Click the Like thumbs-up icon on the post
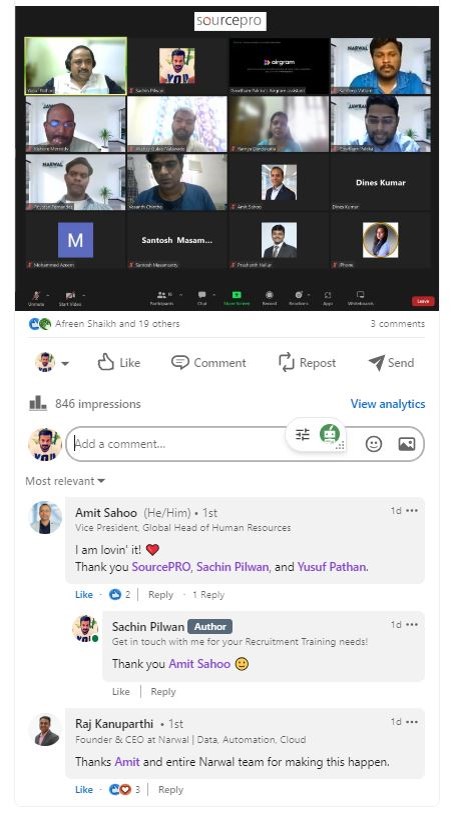454x813 pixels. pos(106,362)
